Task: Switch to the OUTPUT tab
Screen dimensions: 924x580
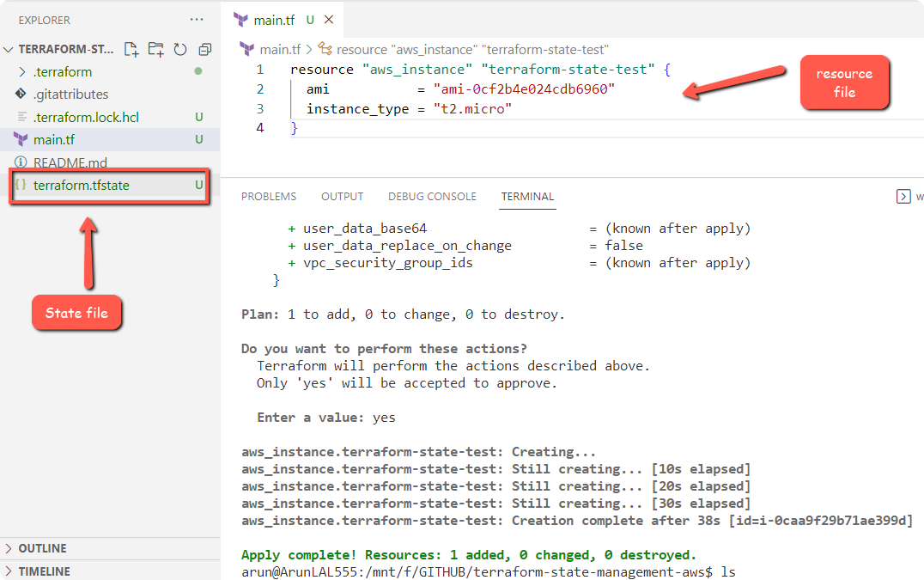Action: pyautogui.click(x=341, y=197)
